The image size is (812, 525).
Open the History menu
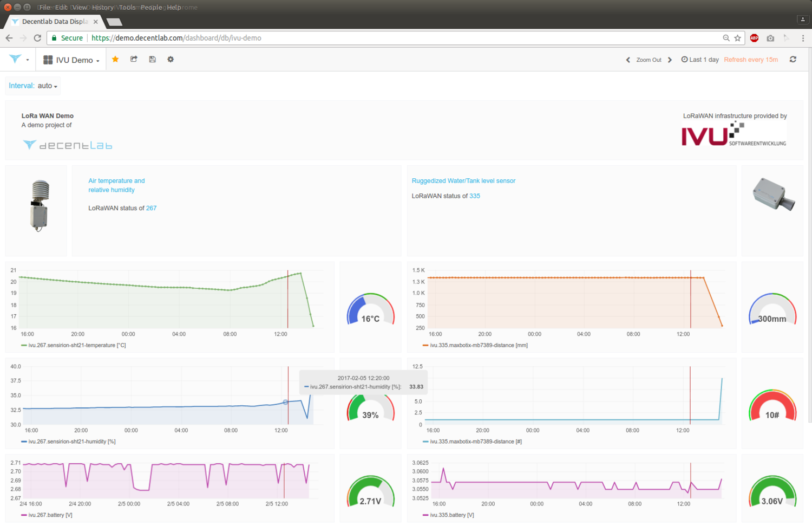[x=103, y=7]
